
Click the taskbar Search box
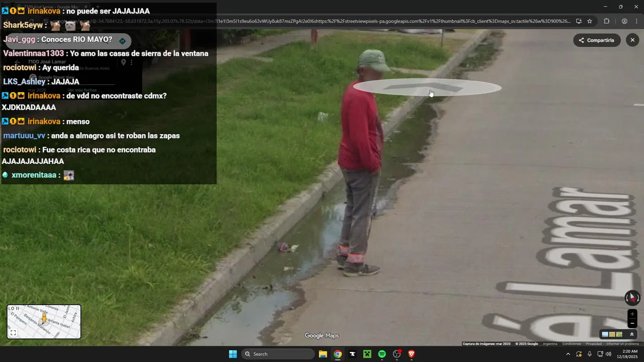click(278, 354)
